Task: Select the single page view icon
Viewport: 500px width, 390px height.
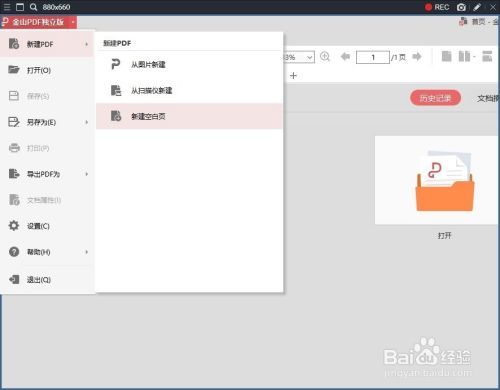Action: tap(446, 56)
